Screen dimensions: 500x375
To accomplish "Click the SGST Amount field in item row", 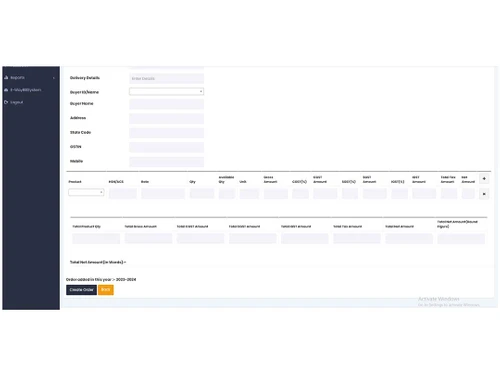I will point(375,193).
